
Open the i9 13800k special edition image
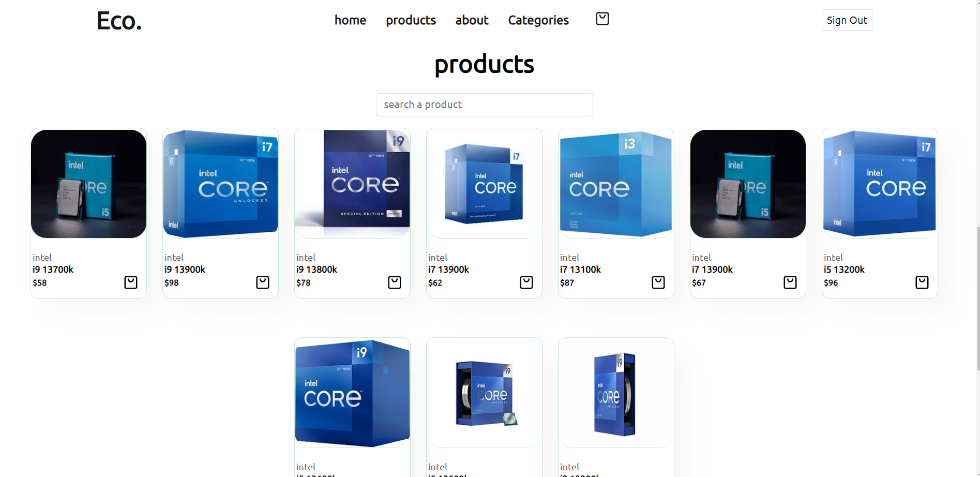(x=352, y=184)
